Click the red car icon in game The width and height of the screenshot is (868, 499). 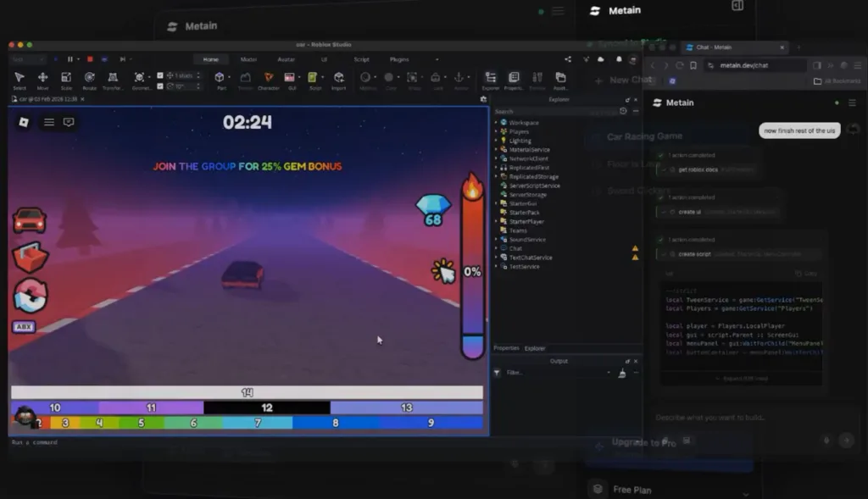pos(30,219)
